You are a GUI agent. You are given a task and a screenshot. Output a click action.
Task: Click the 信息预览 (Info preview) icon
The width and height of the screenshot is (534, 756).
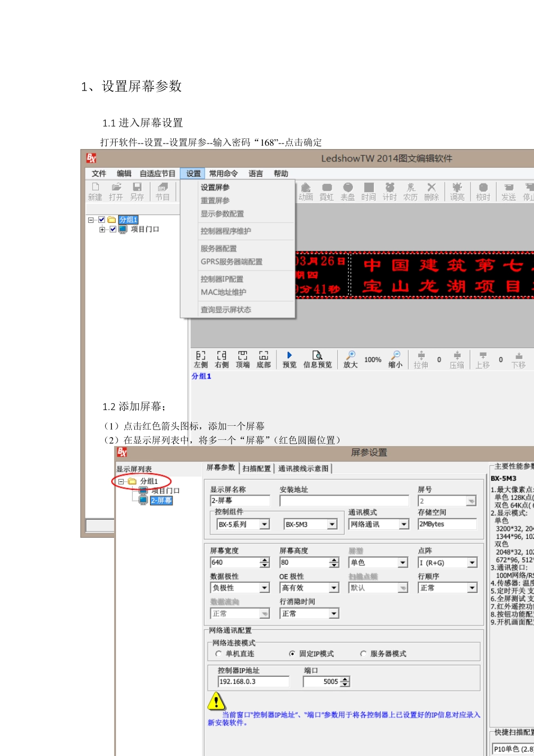[x=318, y=355]
